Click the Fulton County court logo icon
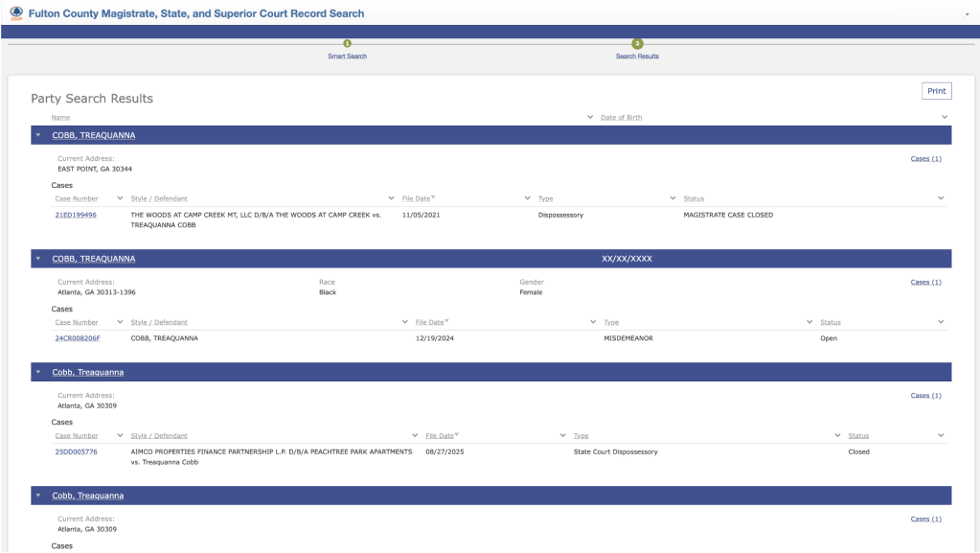The height and width of the screenshot is (553, 980). point(15,13)
